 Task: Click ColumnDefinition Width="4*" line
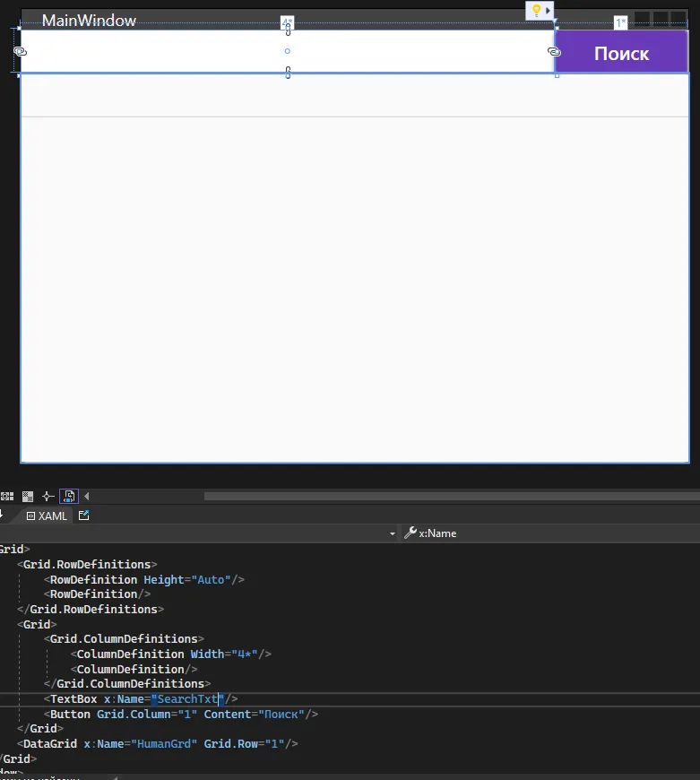[x=170, y=654]
